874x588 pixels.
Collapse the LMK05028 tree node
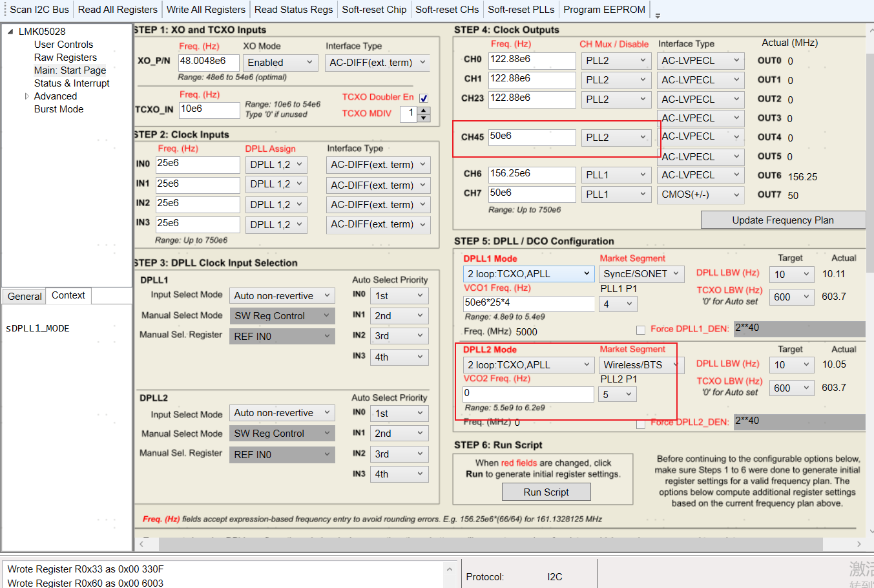coord(10,31)
